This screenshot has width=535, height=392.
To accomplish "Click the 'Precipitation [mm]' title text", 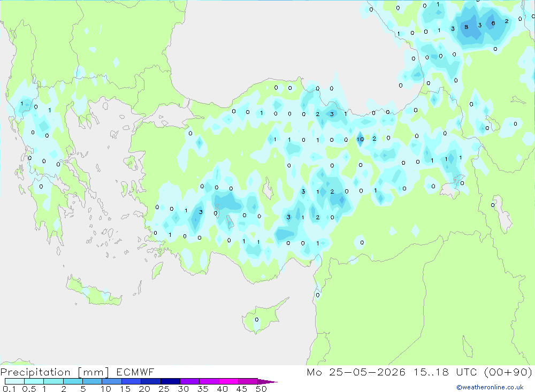I will [x=55, y=372].
